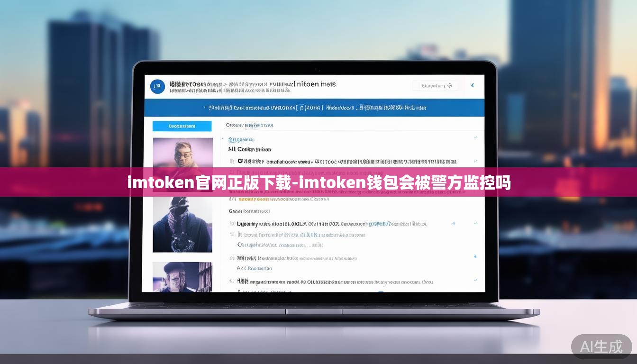Open thumbnail of hooded figure with scarf
Viewport: 637px width, 364px height.
tap(182, 224)
